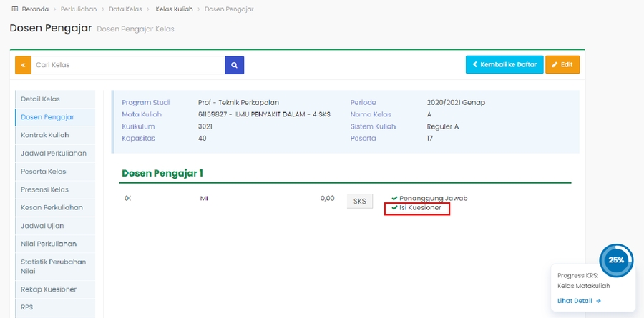Open Detail Kelas in the sidebar
Screen dimensions: 644x318
(x=41, y=99)
